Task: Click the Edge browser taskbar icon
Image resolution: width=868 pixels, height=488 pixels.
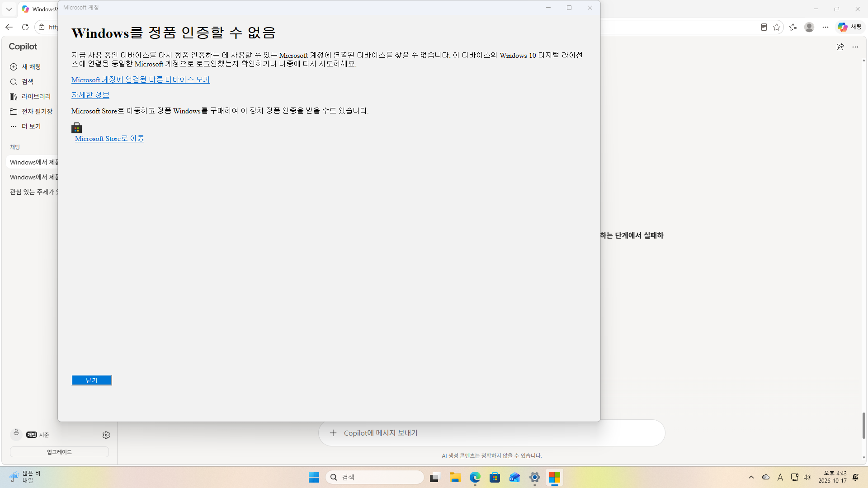Action: pos(475,477)
